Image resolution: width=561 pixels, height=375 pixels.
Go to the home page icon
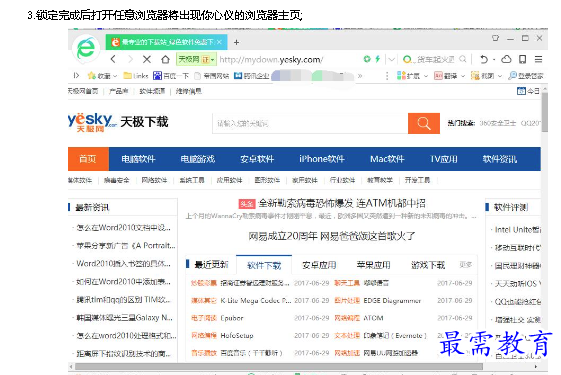tap(165, 59)
